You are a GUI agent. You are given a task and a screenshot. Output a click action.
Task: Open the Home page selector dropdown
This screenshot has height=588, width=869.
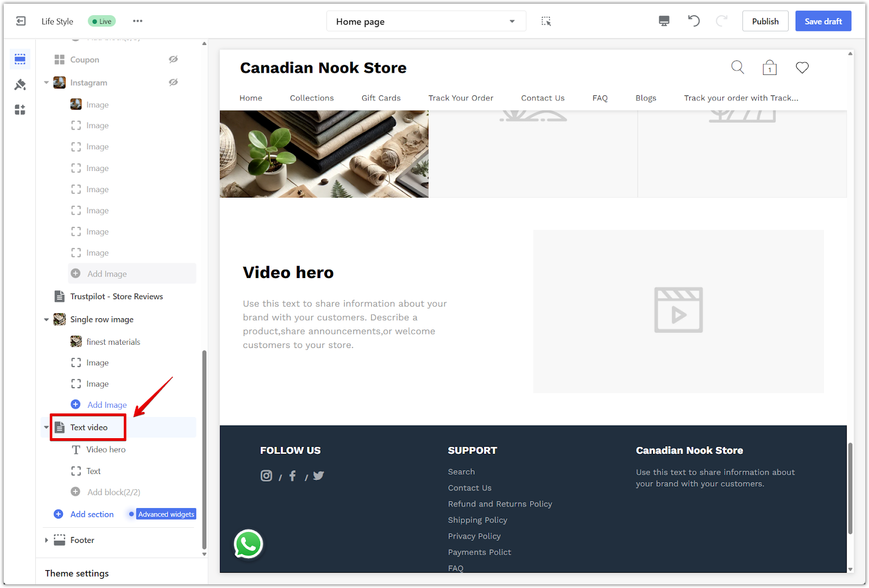426,22
